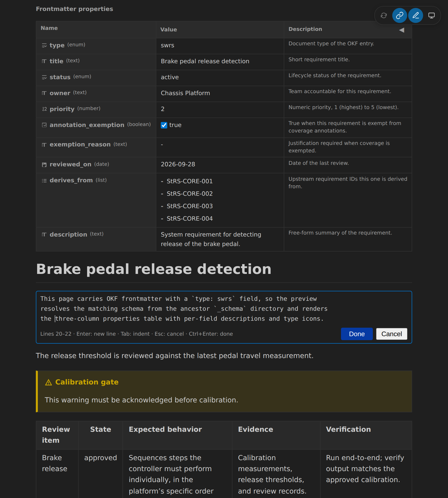Select the status value active
Screen dimensions: 448x498
[170, 77]
